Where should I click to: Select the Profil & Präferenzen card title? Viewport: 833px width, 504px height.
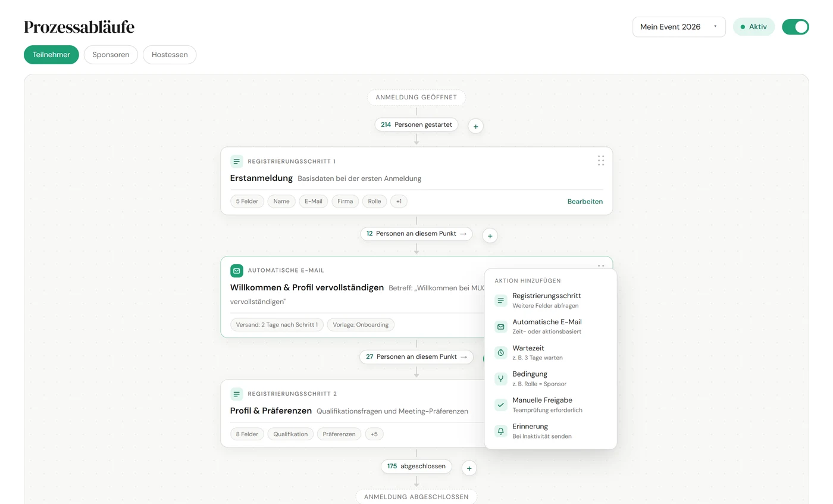pos(271,411)
